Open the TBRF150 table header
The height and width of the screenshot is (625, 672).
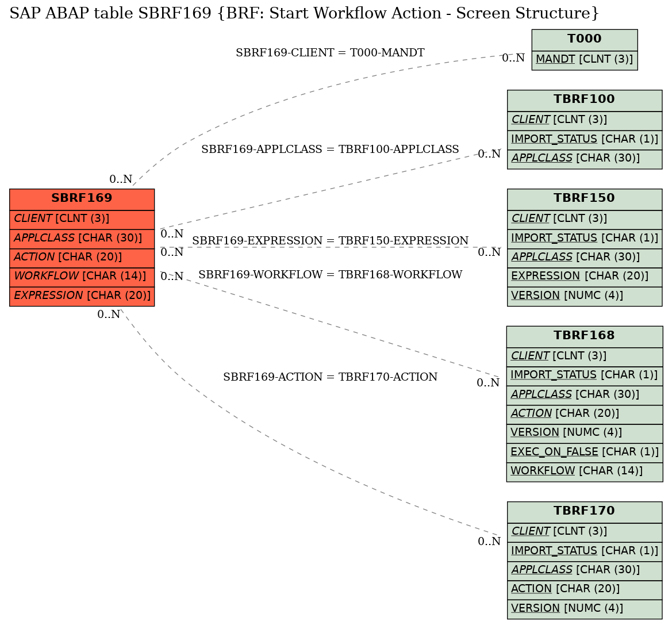(x=585, y=200)
